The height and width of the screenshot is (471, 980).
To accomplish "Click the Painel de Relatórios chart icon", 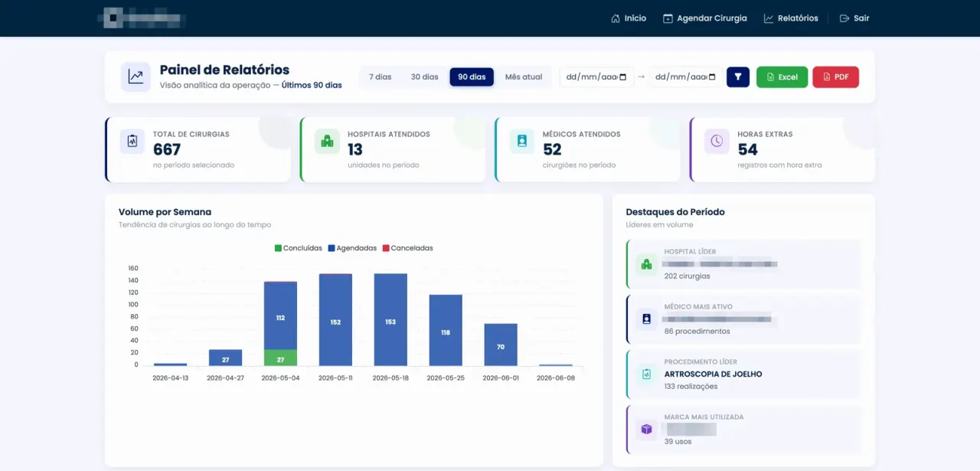I will [x=136, y=77].
